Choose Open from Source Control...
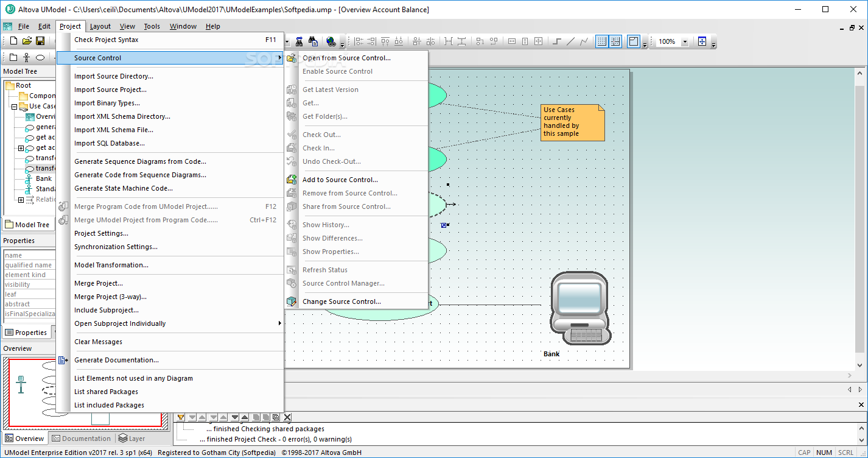The image size is (868, 458). pyautogui.click(x=357, y=58)
